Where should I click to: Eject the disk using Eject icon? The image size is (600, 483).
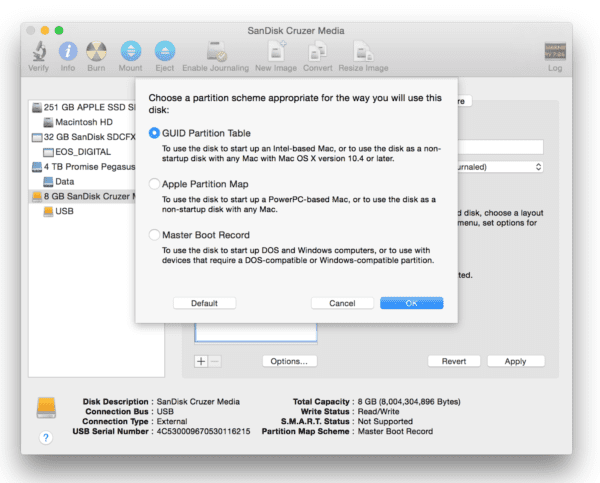[164, 50]
